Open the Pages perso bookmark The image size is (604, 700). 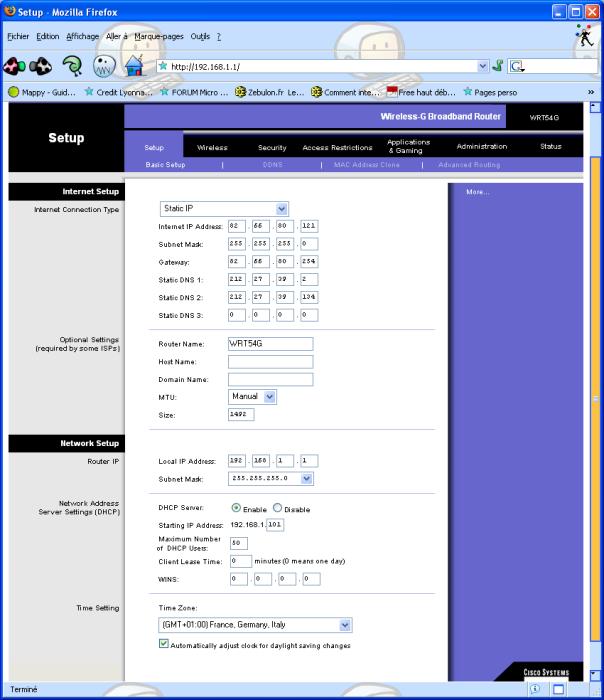coord(490,92)
